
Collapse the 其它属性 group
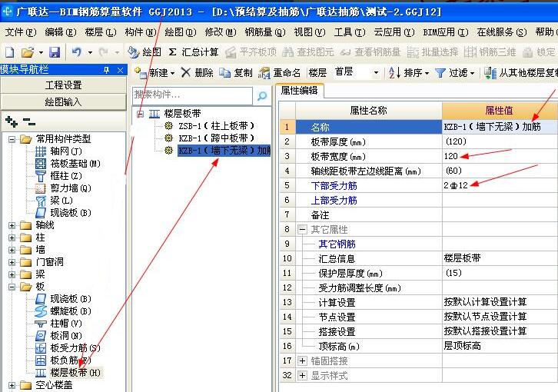[x=302, y=230]
